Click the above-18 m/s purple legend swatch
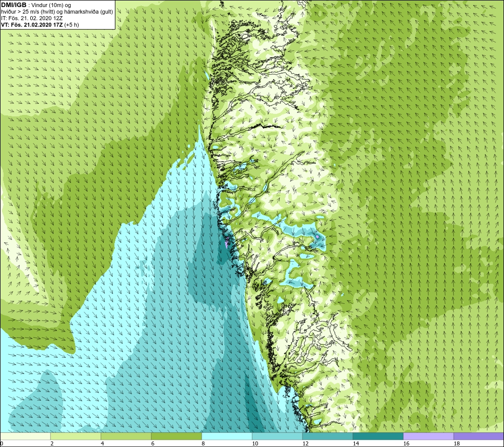This screenshot has width=504, height=447. 479,436
